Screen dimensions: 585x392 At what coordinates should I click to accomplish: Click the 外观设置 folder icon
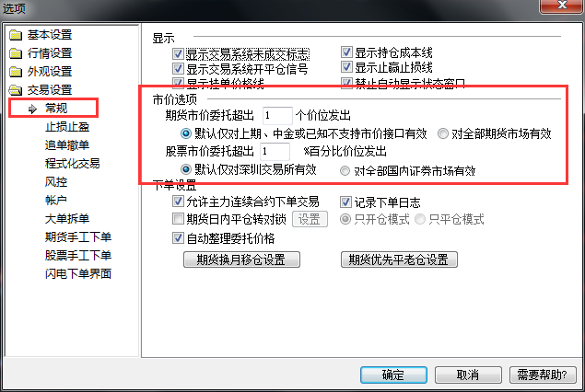(x=16, y=72)
